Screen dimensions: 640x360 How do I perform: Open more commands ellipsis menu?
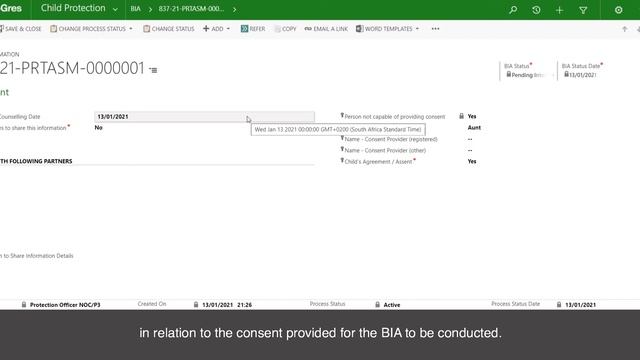click(x=436, y=29)
